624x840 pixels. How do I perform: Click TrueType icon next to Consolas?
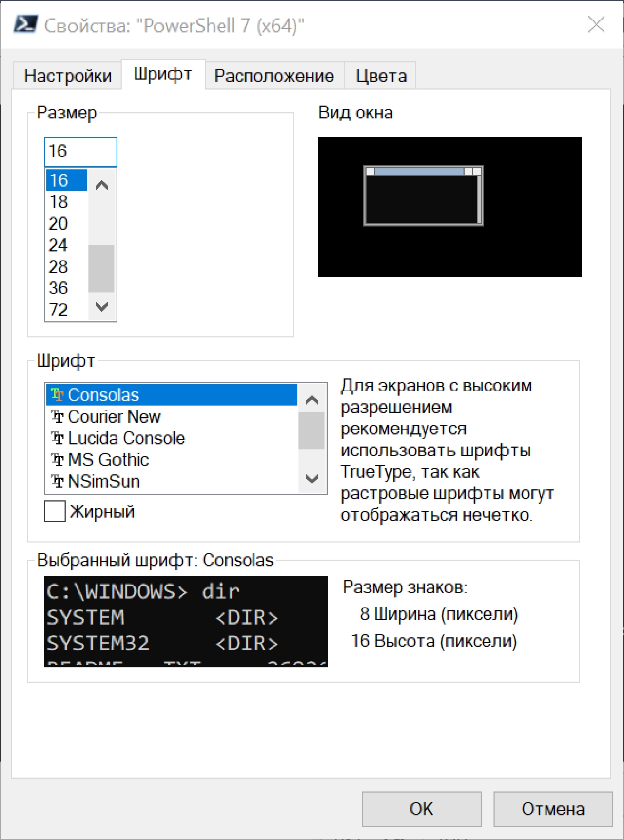(x=58, y=395)
